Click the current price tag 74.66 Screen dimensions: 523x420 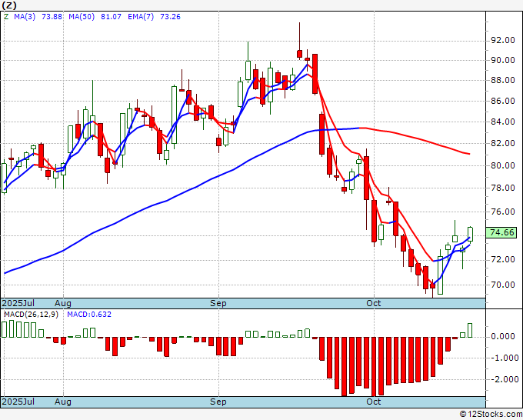point(501,232)
